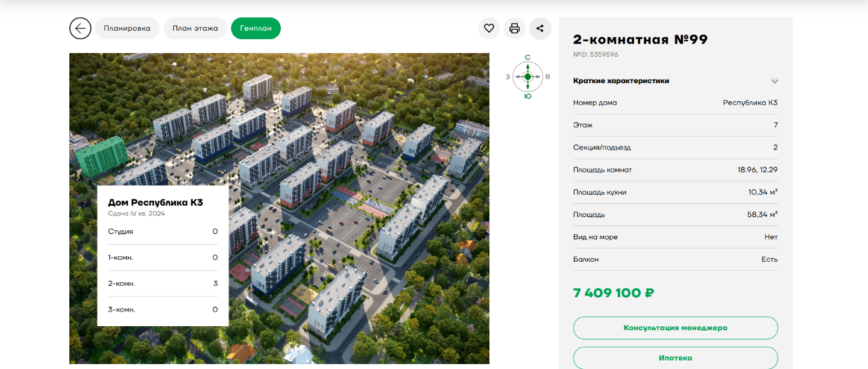
Task: Click the 2-комн. row in building popup
Action: (163, 283)
